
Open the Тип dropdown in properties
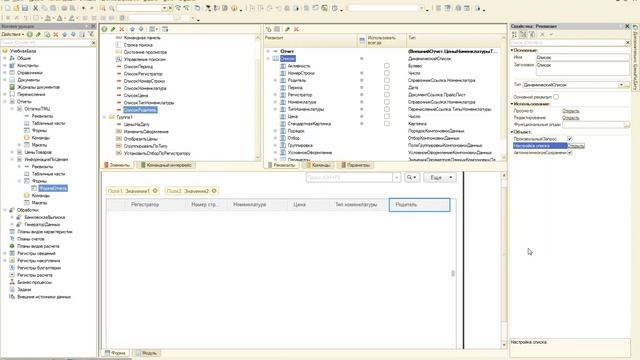click(x=621, y=85)
